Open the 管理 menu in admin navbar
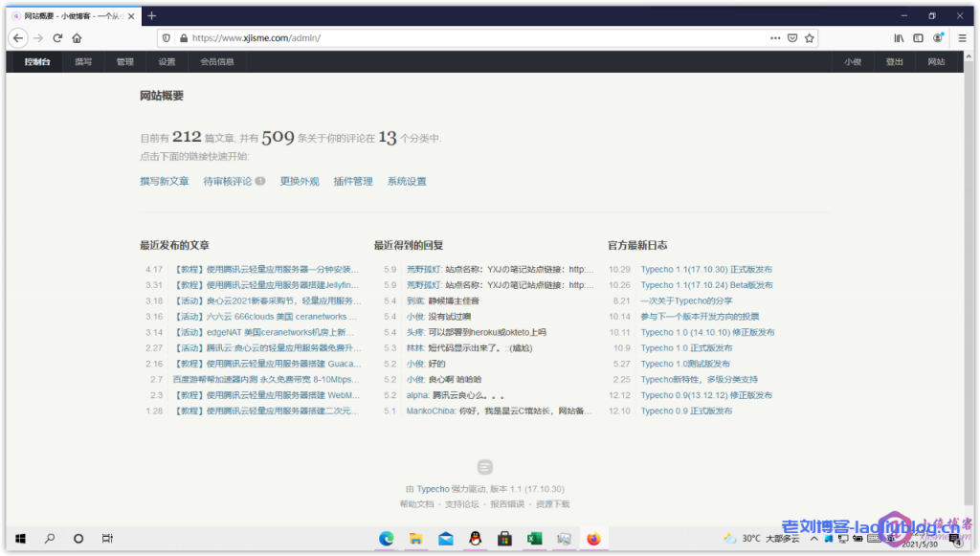Screen dimensions: 980x556 [x=125, y=62]
